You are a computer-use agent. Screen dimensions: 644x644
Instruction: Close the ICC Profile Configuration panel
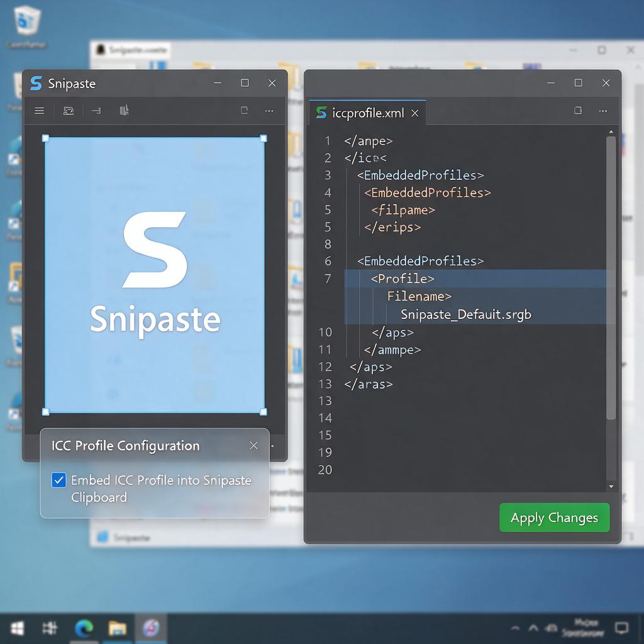pyautogui.click(x=254, y=446)
